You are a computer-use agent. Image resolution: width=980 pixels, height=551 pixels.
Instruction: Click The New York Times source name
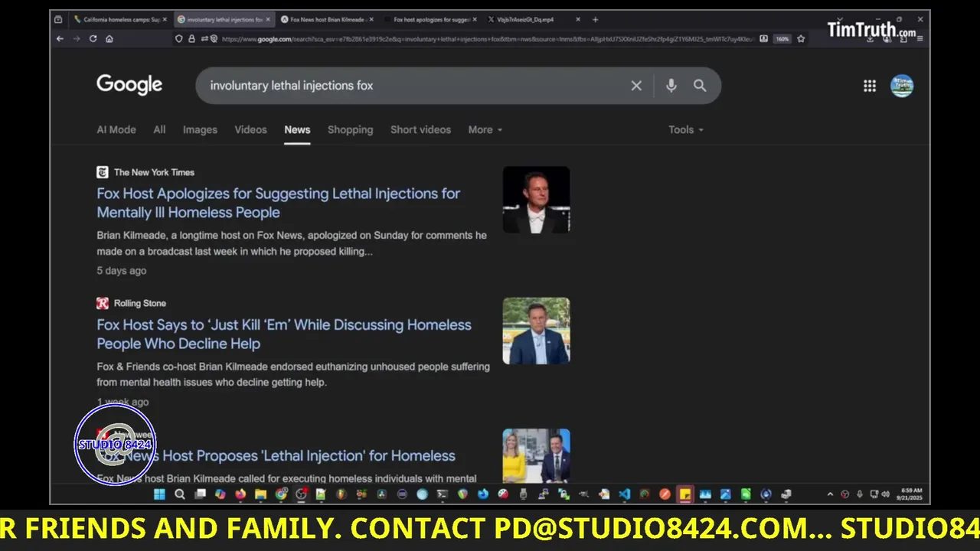pyautogui.click(x=154, y=172)
